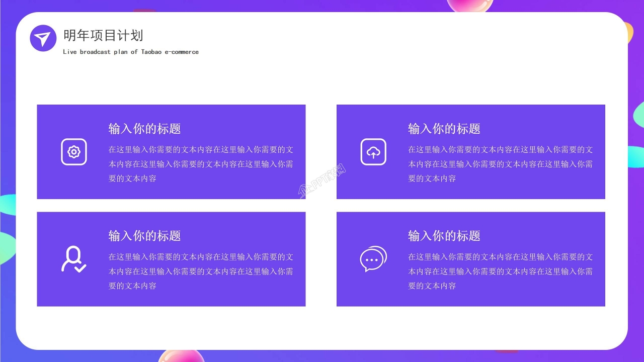Select the body paragraph in the chat bubbles card
Viewport: 644px width, 362px height.
pos(501,271)
